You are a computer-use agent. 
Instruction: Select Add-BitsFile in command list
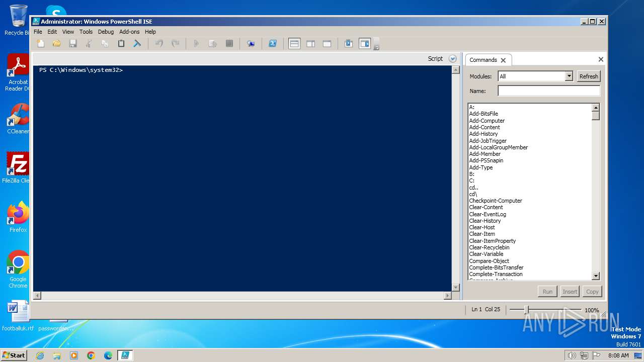click(484, 114)
